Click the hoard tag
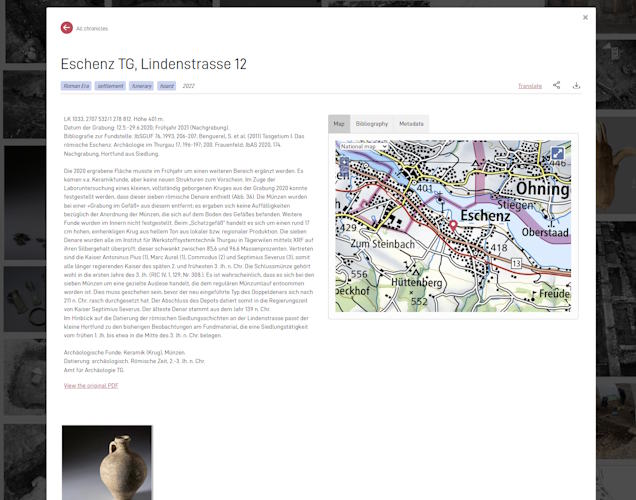Viewport: 636px width, 500px height. 167,86
